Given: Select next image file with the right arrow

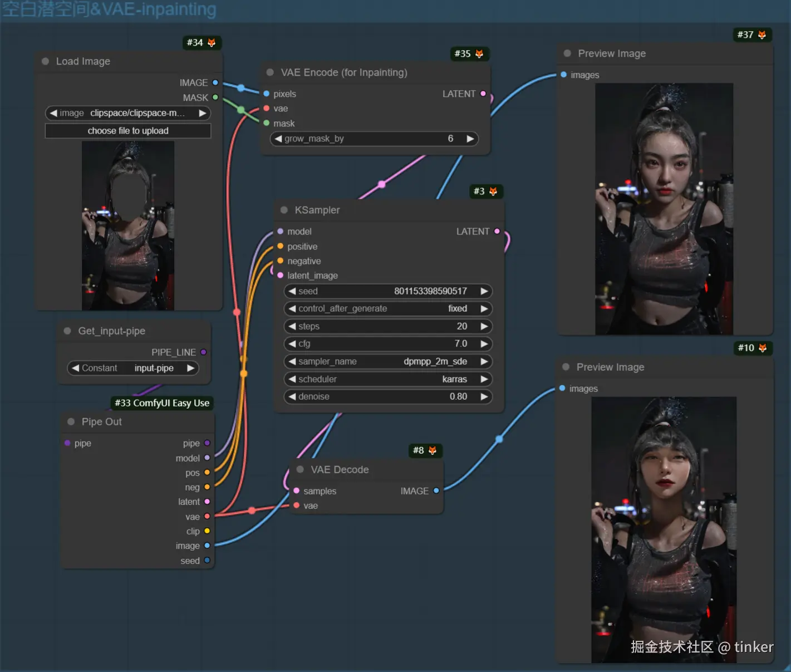Looking at the screenshot, I should (x=203, y=113).
